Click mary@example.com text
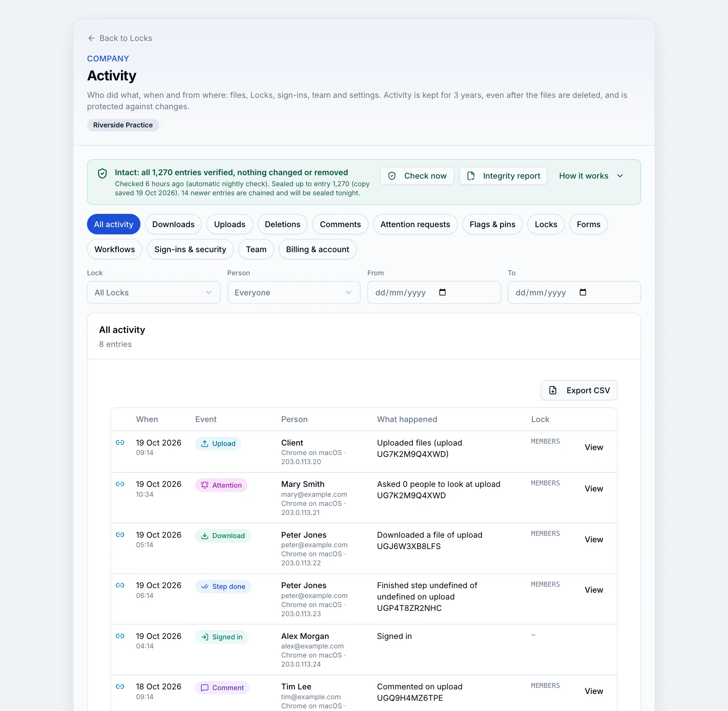This screenshot has width=728, height=711. pyautogui.click(x=314, y=494)
